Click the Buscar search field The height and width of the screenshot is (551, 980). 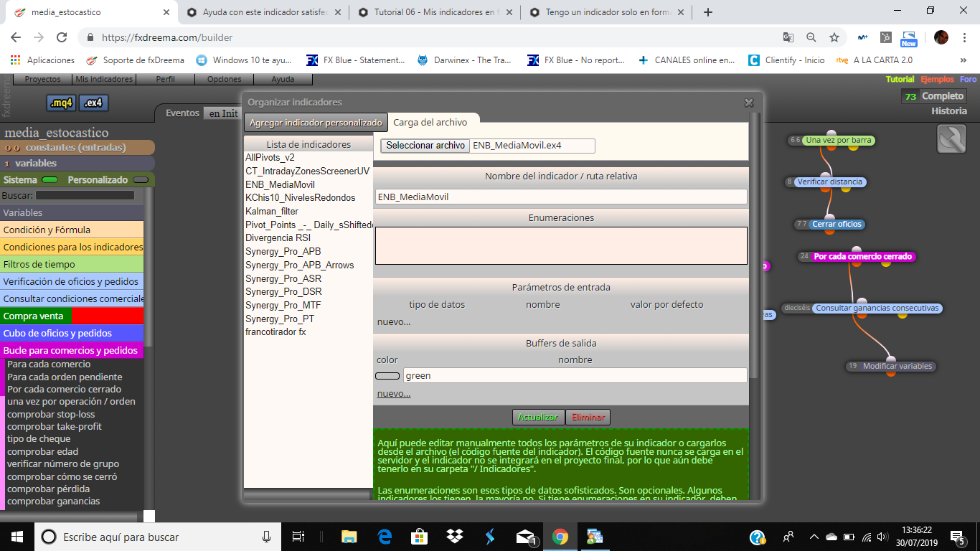tap(85, 195)
